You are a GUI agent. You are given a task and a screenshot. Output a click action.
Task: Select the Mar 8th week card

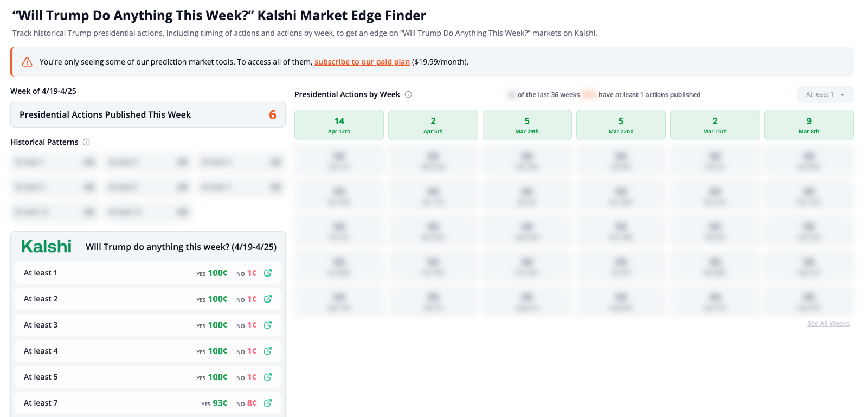click(809, 125)
